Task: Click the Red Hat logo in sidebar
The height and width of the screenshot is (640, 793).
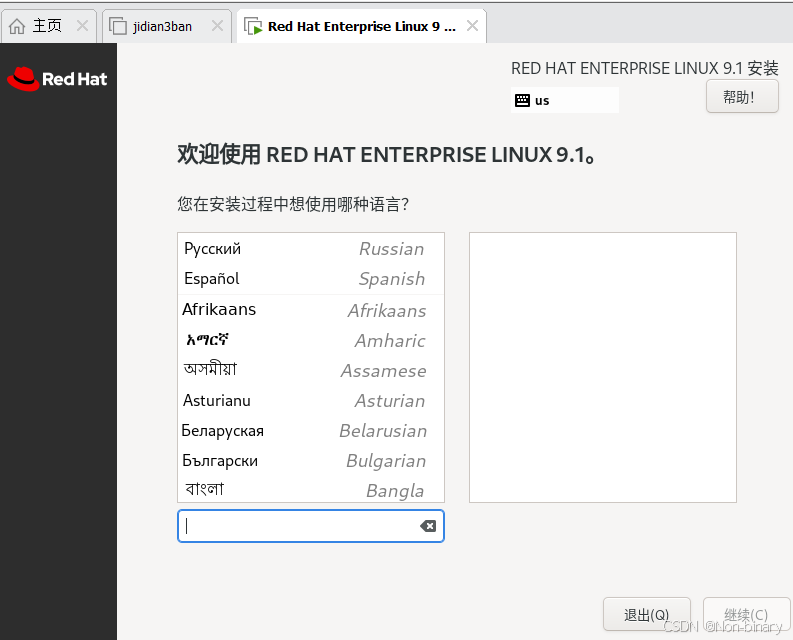Action: (57, 79)
